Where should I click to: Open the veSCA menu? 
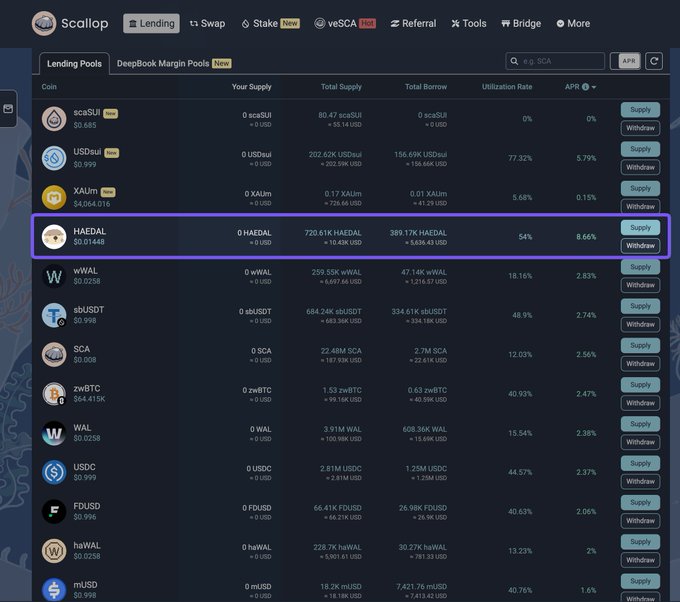click(x=345, y=23)
